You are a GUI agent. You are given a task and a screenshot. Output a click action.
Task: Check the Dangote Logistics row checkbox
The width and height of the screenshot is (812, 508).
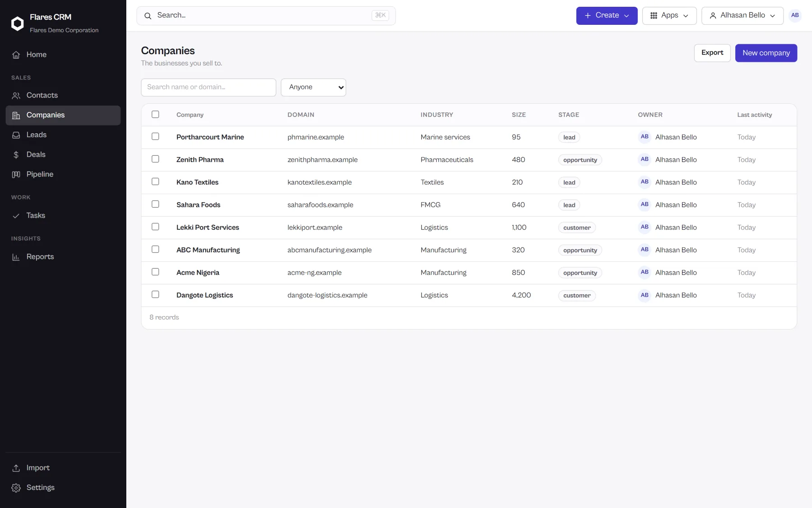155,294
